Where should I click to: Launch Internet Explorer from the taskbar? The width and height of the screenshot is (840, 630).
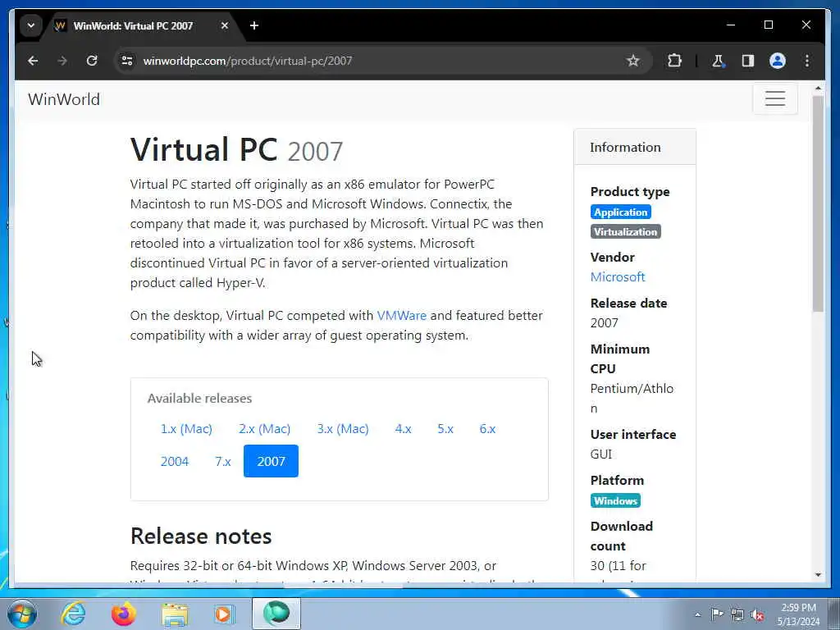(73, 614)
